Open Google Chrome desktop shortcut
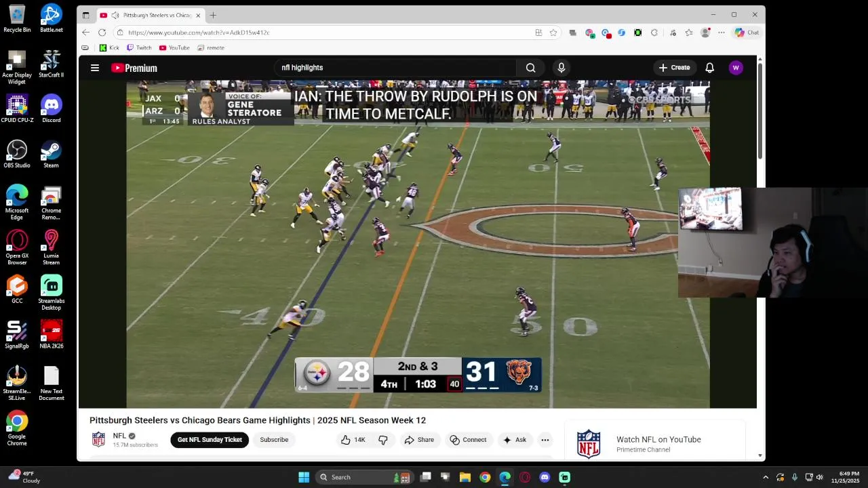 coord(17,428)
